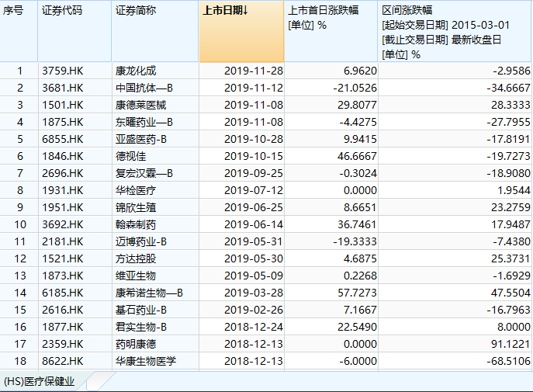Click the name 翰森制药
Image resolution: width=533 pixels, height=392 pixels.
coord(136,224)
